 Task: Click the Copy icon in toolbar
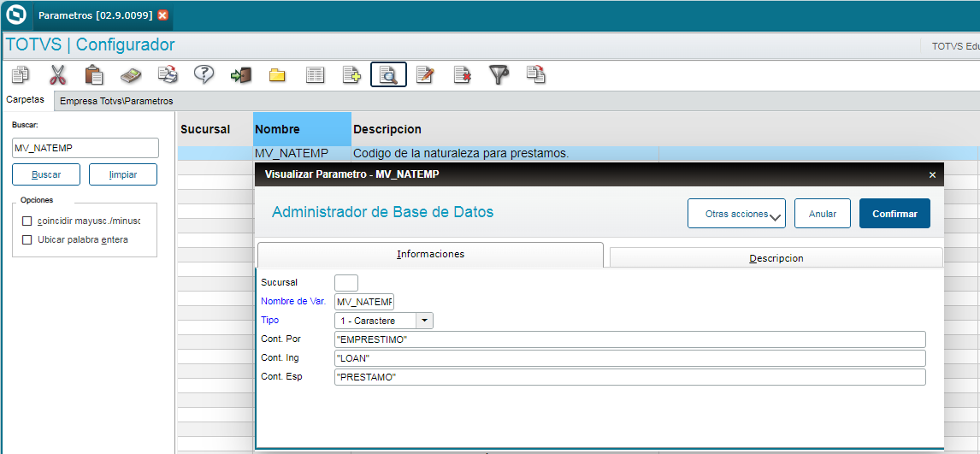click(x=21, y=75)
